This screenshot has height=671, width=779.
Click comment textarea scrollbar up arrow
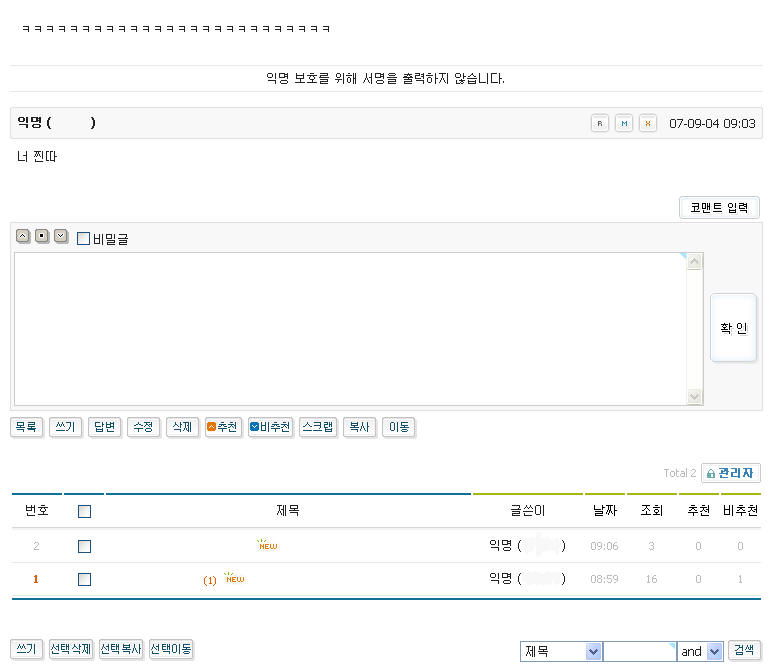[695, 261]
